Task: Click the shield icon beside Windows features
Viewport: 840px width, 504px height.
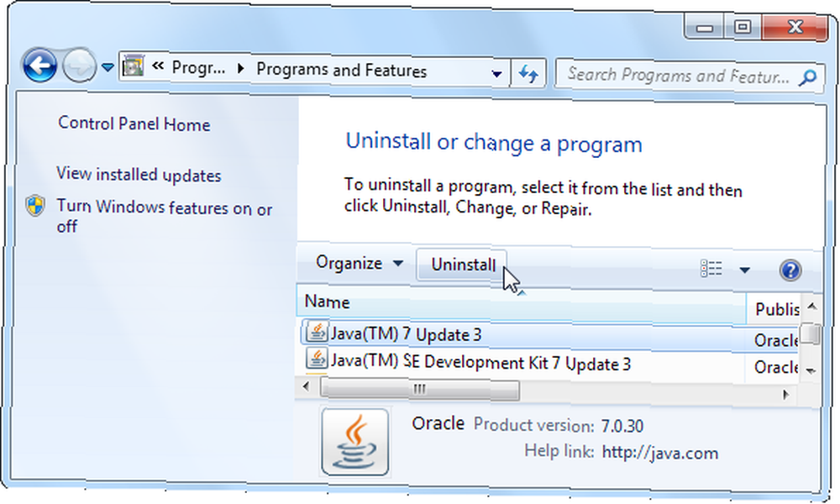Action: tap(34, 206)
